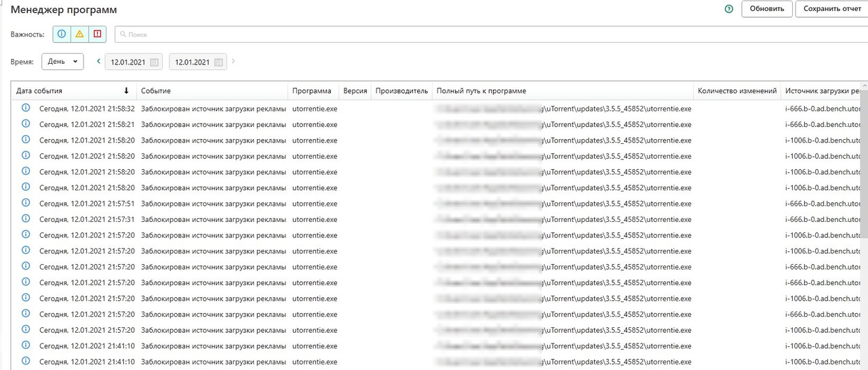Click info icon of the 21:58:32 event

tap(26, 108)
